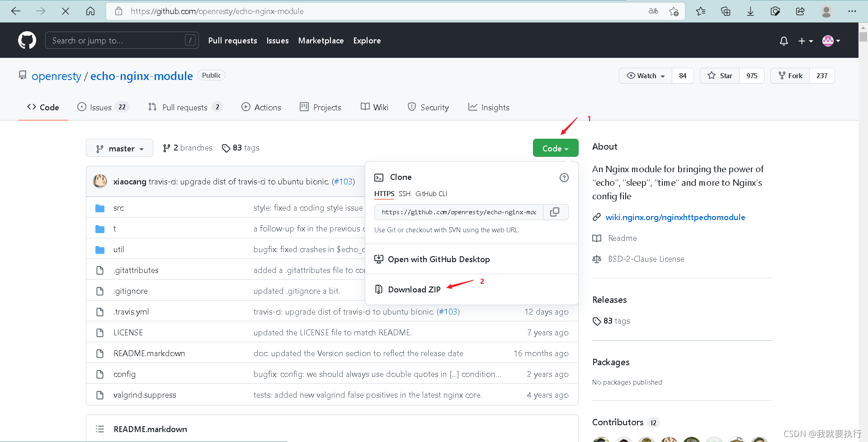Open Marketplace in top navigation
The width and height of the screenshot is (868, 442).
[x=321, y=41]
